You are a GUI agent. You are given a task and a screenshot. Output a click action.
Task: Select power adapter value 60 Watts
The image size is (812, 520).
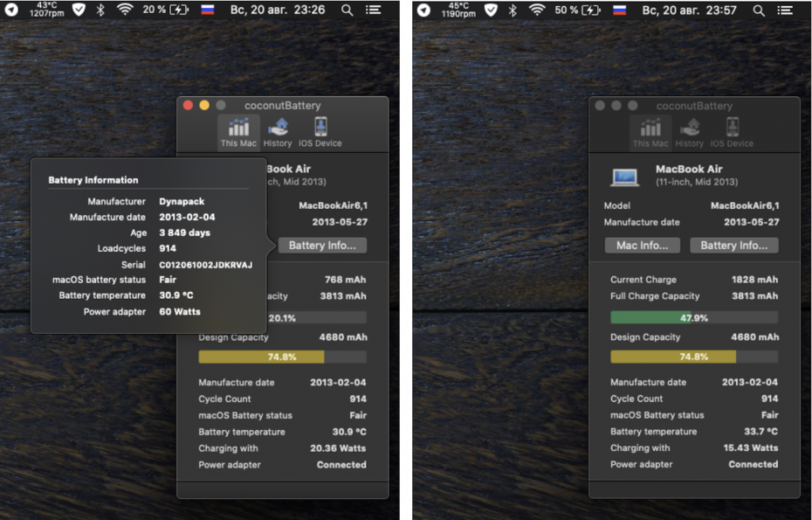[180, 312]
